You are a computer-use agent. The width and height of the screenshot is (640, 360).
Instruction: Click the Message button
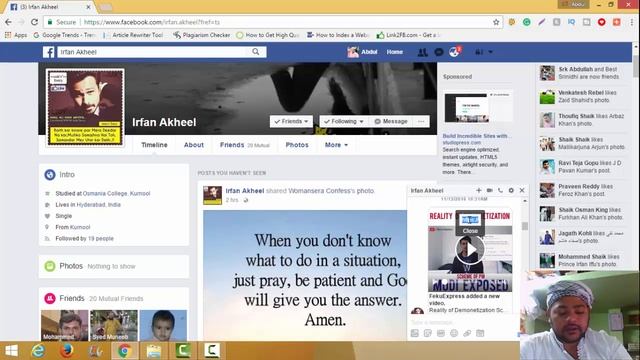(x=391, y=121)
